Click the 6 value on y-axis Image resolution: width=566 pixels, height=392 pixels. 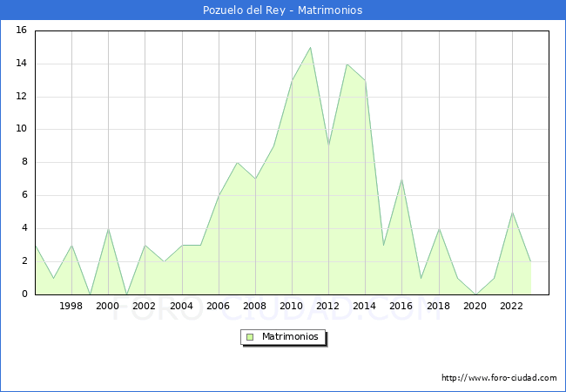[x=24, y=195]
